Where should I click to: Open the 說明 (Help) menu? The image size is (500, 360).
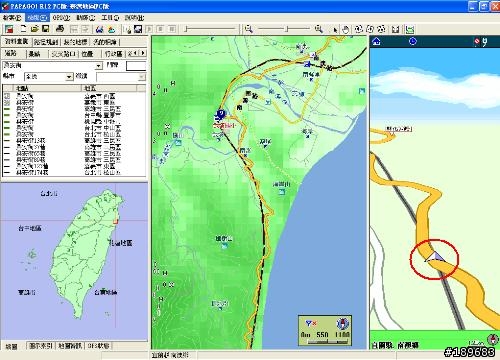coord(134,18)
